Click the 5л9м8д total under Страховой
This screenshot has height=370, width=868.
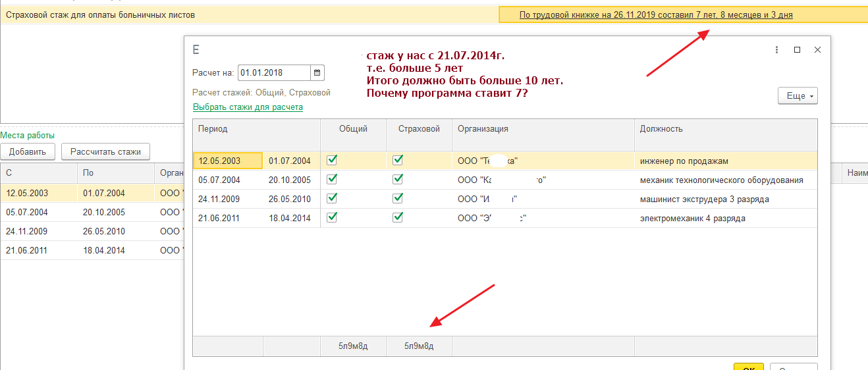coord(419,346)
